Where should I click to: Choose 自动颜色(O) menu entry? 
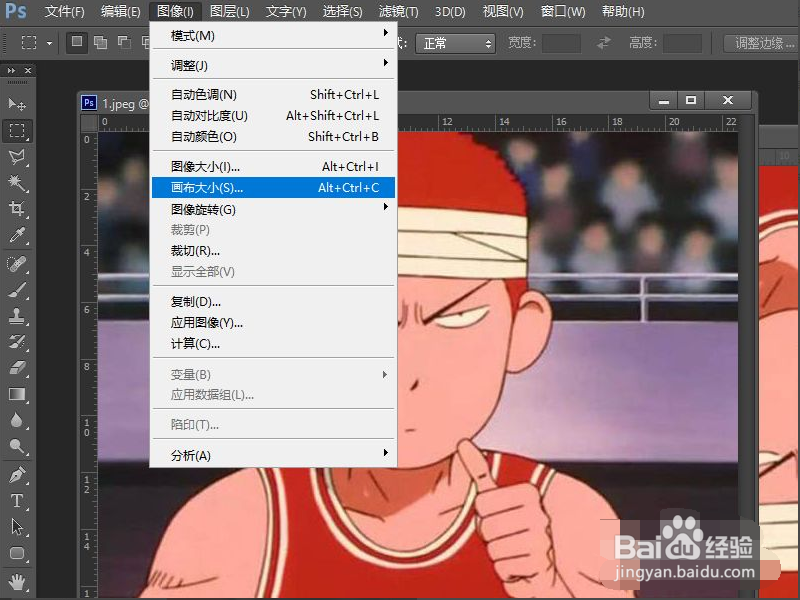click(273, 137)
